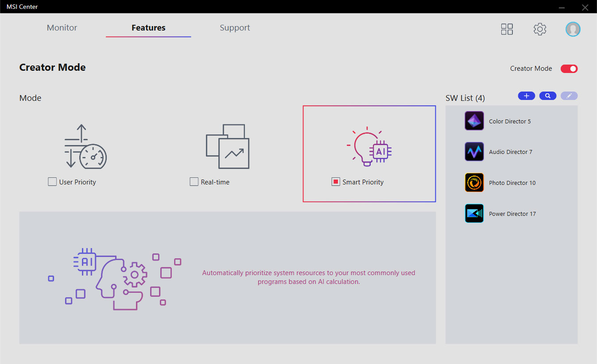Click the Real-time label text
The width and height of the screenshot is (597, 364).
coord(215,182)
